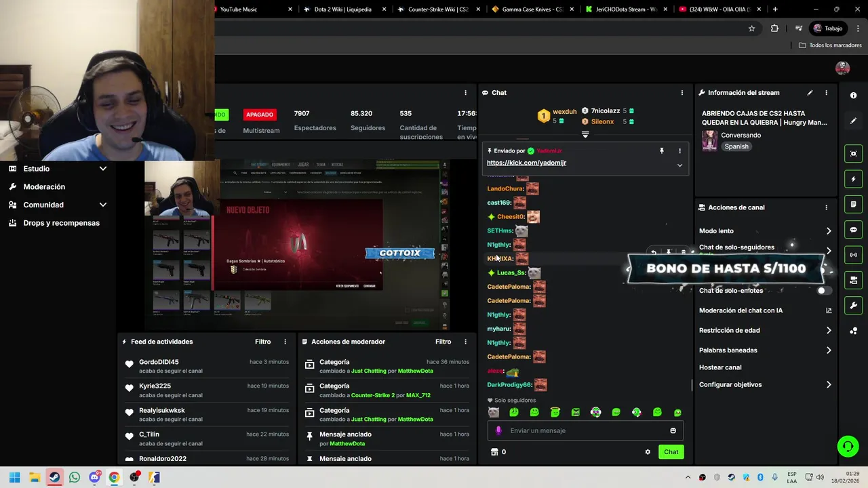The image size is (868, 488).
Task: Expand the Comunidad sidebar section
Action: (x=103, y=205)
